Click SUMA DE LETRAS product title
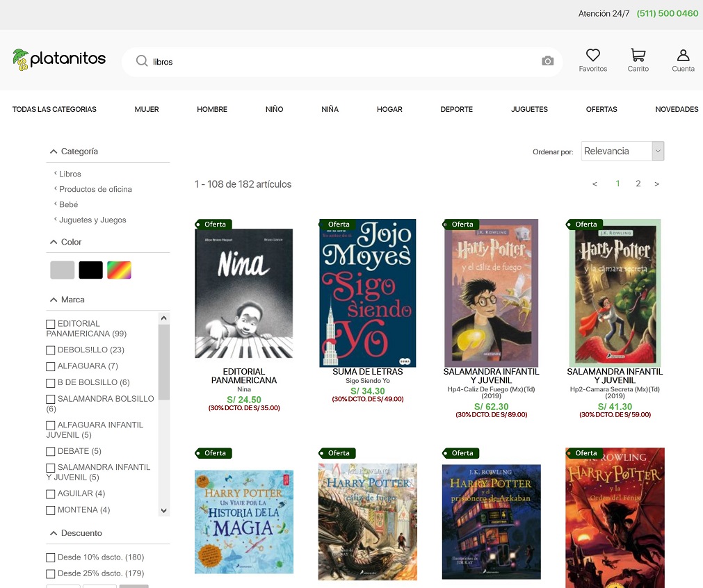703x588 pixels. tap(368, 372)
